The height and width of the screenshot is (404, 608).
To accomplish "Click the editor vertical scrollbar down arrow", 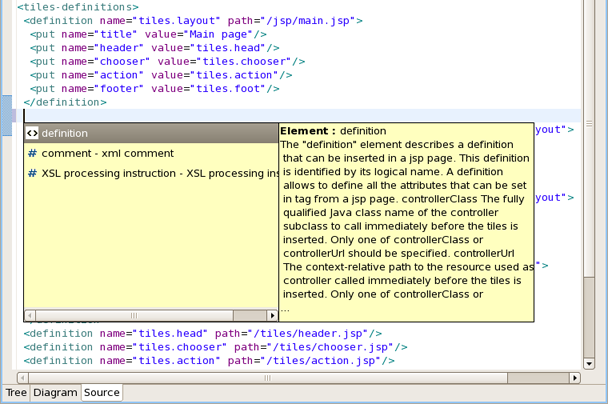I will tap(588, 363).
